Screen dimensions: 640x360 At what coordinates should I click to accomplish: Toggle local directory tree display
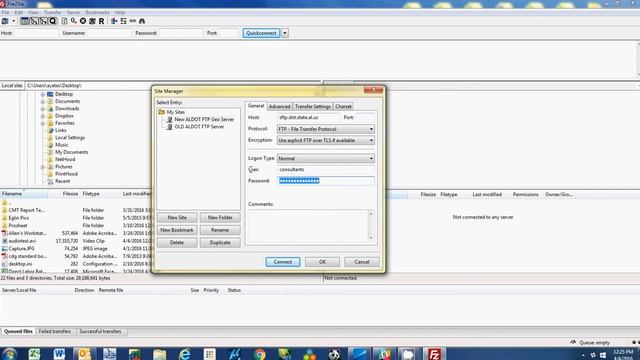[34, 21]
